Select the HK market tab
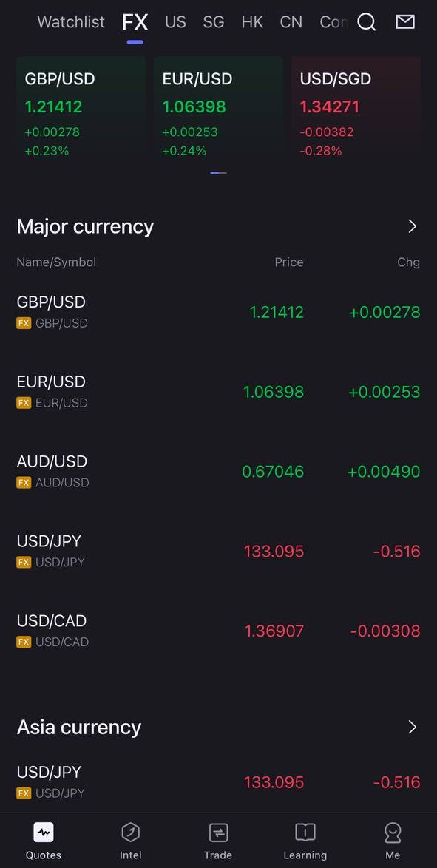This screenshot has height=868, width=437. coord(252,22)
